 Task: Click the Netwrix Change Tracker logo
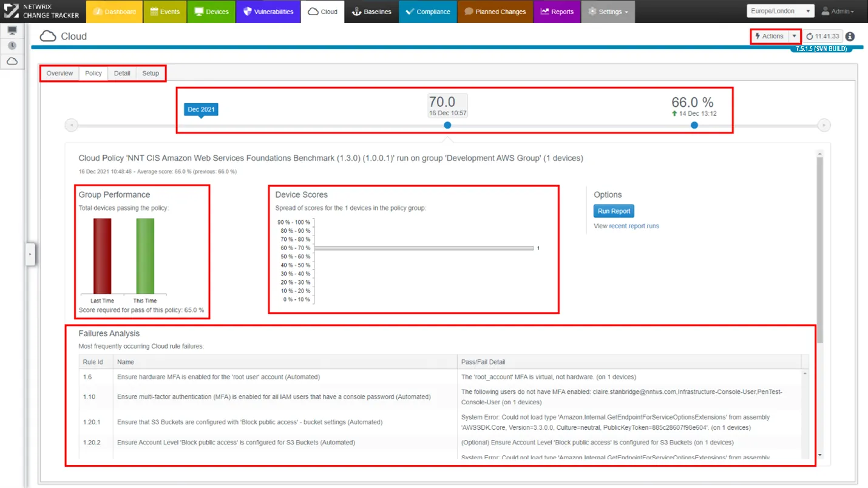[x=41, y=12]
